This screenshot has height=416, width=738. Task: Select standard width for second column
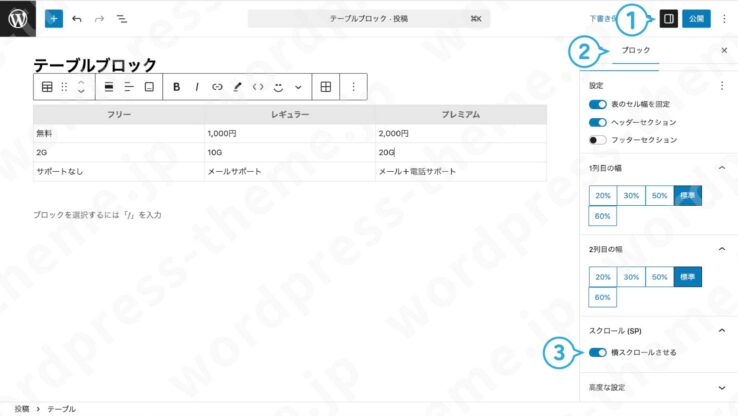pos(688,277)
